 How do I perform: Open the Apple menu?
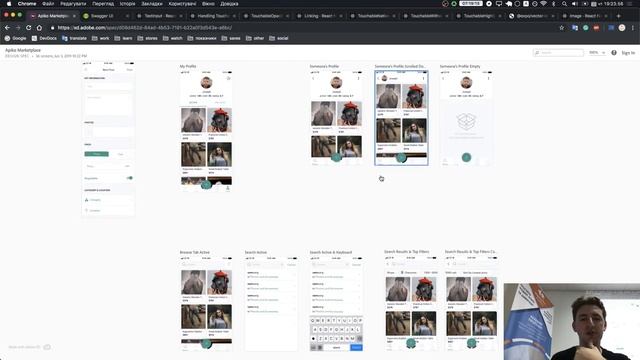(9, 4)
